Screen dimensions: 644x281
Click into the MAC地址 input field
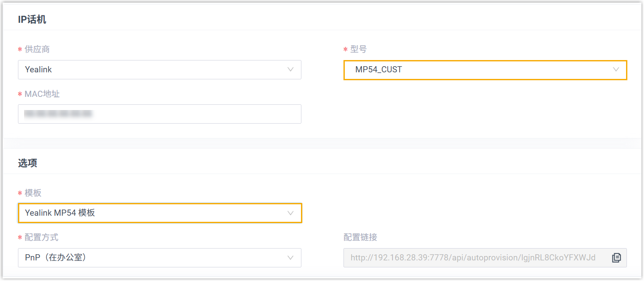[197, 114]
